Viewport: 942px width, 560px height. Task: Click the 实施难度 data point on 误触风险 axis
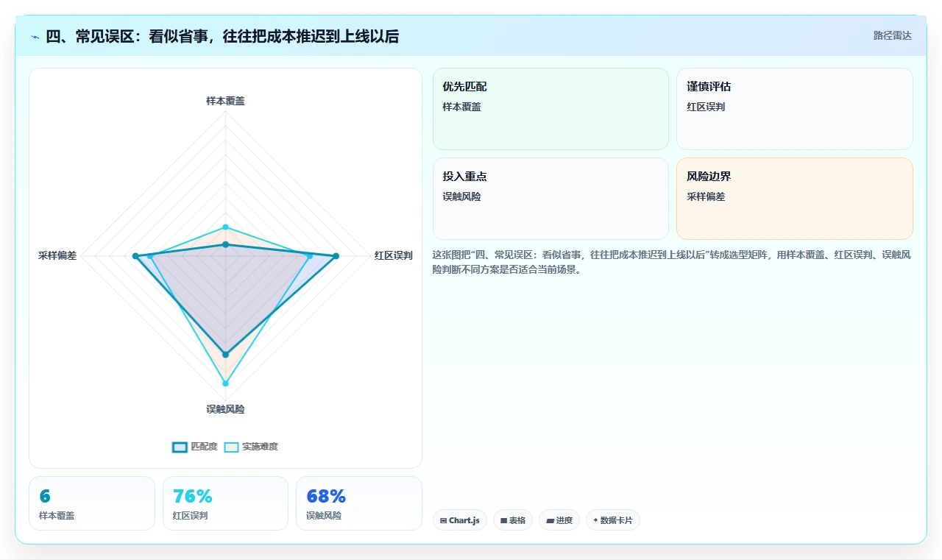225,383
